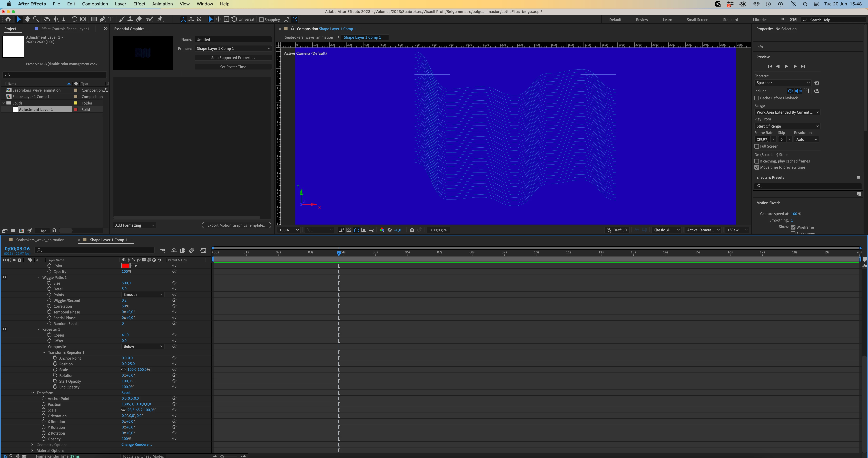Open the Add Formatting dropdown
Image resolution: width=868 pixels, height=458 pixels.
[x=134, y=225]
